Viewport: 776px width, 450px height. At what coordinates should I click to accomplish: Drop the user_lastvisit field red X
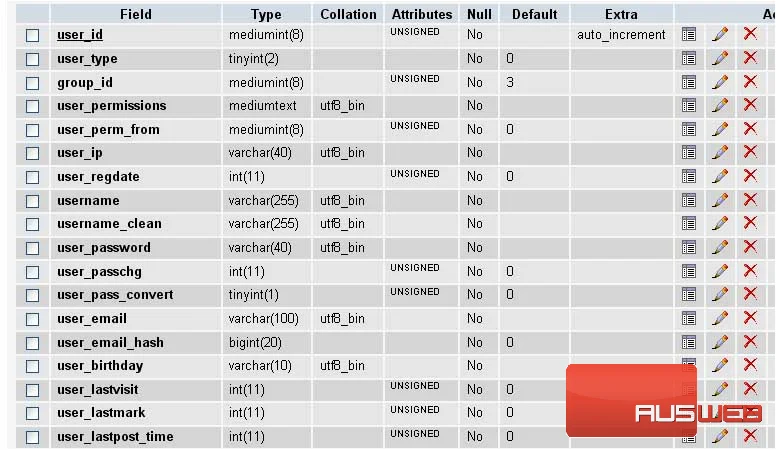[750, 389]
